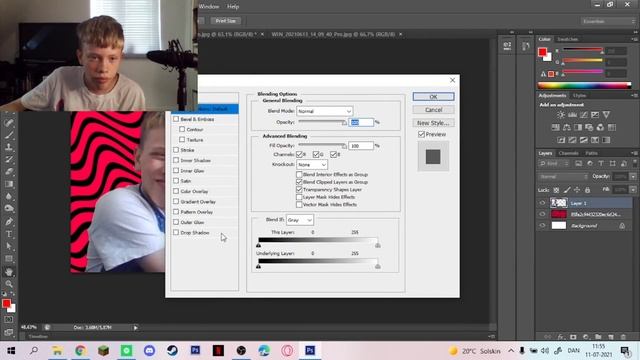Add a Levels adjustment
Screen dimensions: 640x360
[573, 115]
